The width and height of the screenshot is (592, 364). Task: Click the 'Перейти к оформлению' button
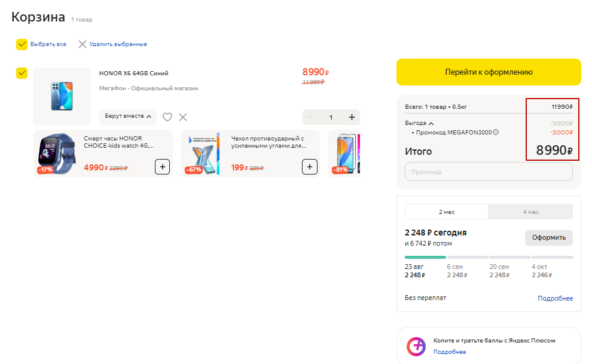pos(489,72)
